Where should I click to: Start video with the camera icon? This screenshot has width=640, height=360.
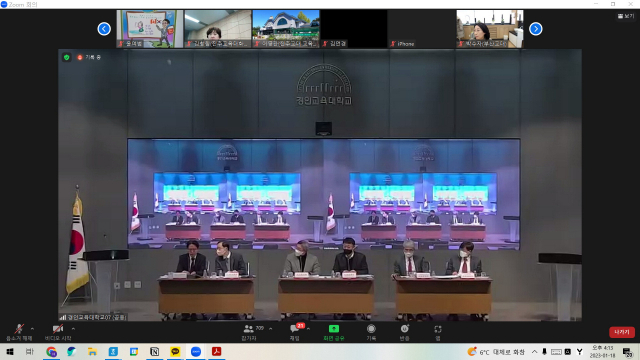(x=58, y=332)
